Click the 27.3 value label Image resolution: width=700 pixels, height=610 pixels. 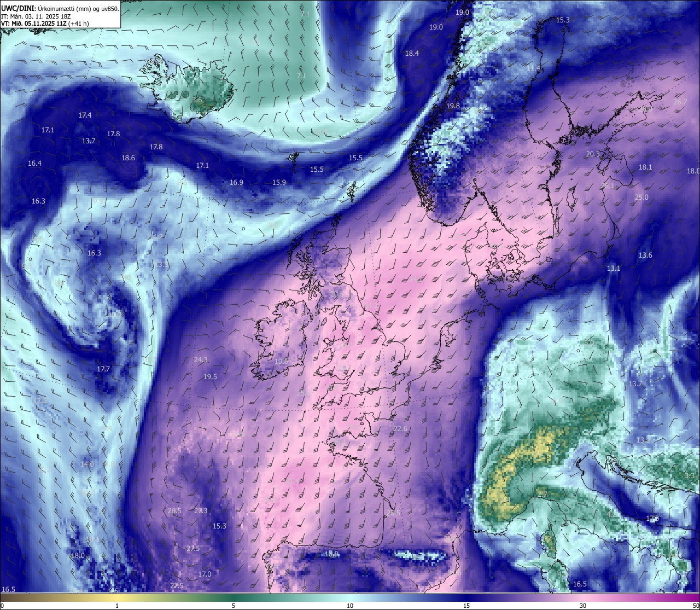201,511
